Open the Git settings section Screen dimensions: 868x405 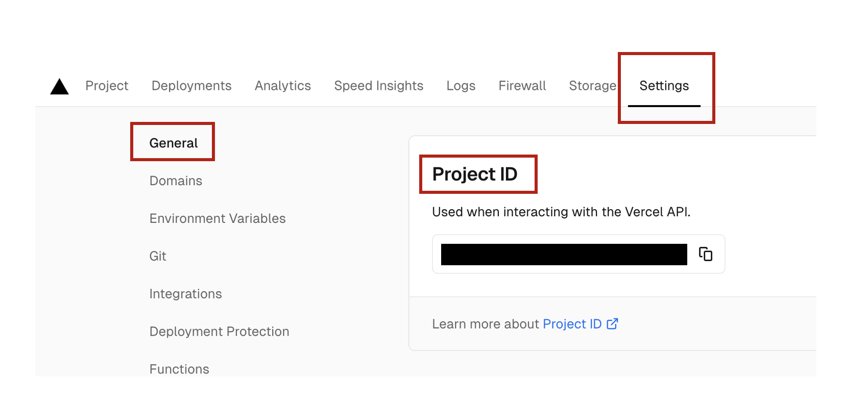(x=157, y=256)
